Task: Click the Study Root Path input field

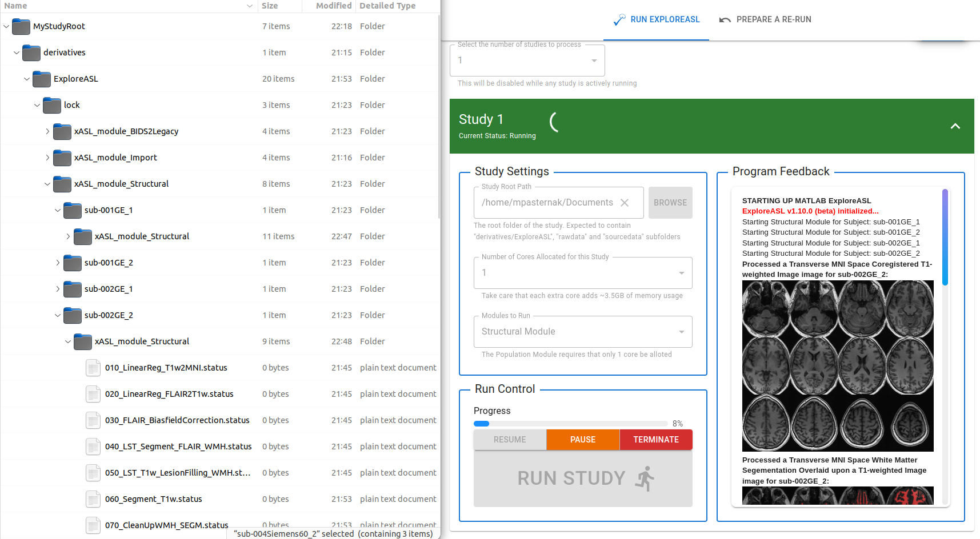Action: (x=559, y=203)
